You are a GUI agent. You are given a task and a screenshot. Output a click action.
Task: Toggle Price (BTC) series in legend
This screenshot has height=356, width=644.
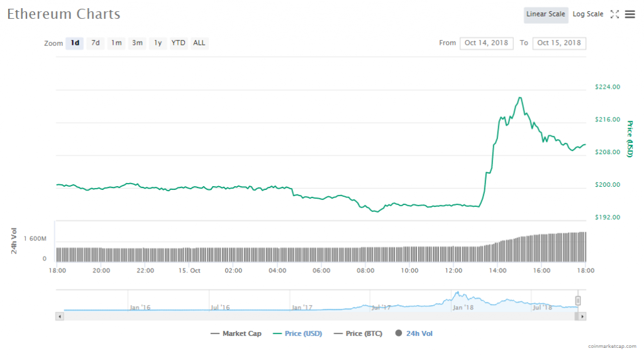pos(360,333)
